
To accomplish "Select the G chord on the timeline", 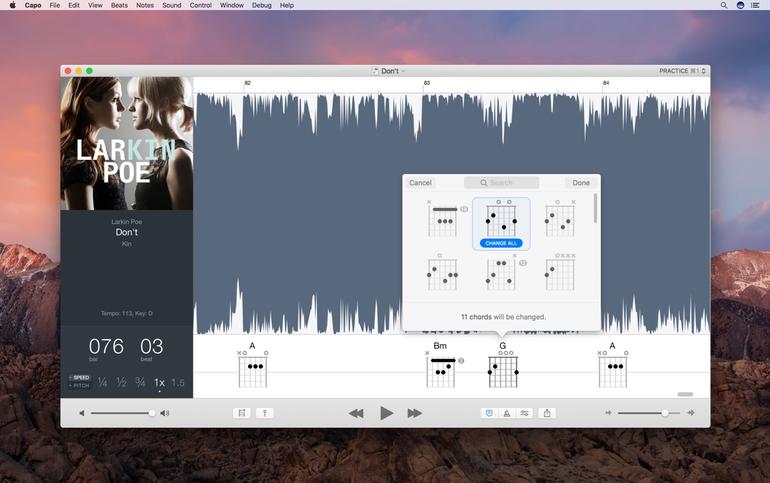I will point(503,366).
